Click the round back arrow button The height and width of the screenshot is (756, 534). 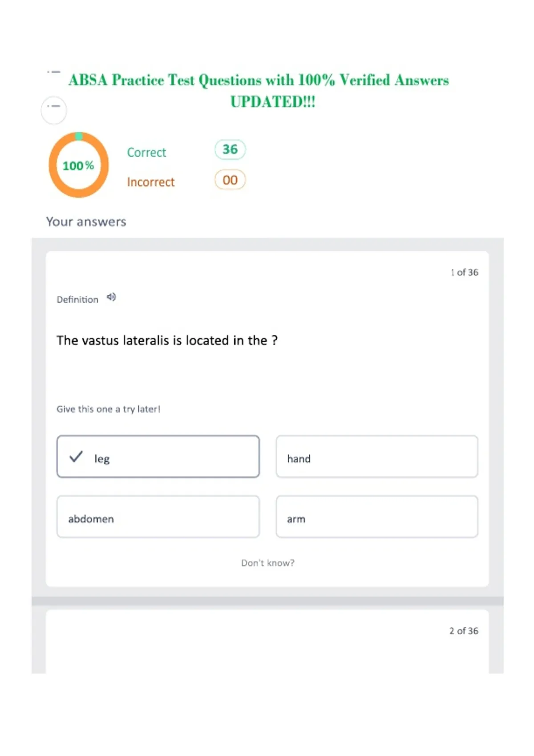point(54,110)
